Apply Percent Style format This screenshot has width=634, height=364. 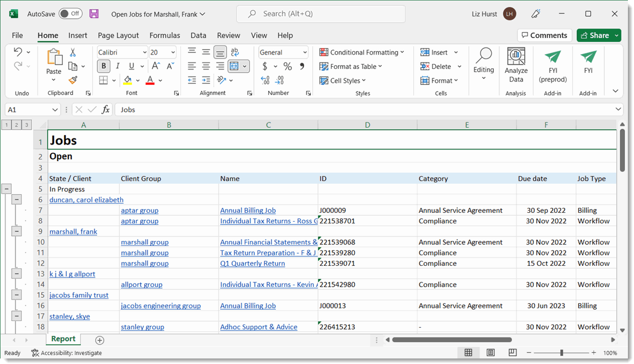coord(287,66)
